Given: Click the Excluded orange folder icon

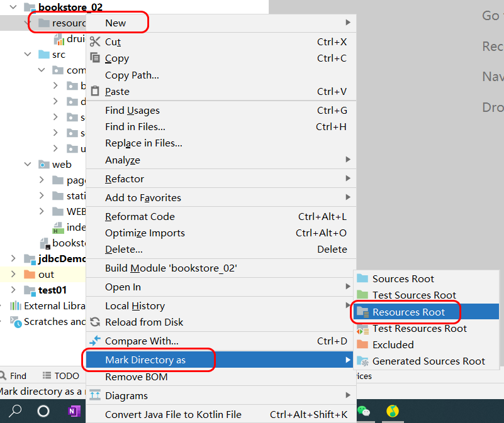Looking at the screenshot, I should click(362, 344).
